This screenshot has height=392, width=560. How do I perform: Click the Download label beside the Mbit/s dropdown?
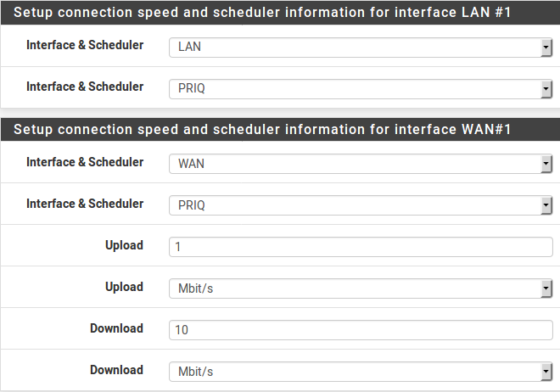[116, 370]
